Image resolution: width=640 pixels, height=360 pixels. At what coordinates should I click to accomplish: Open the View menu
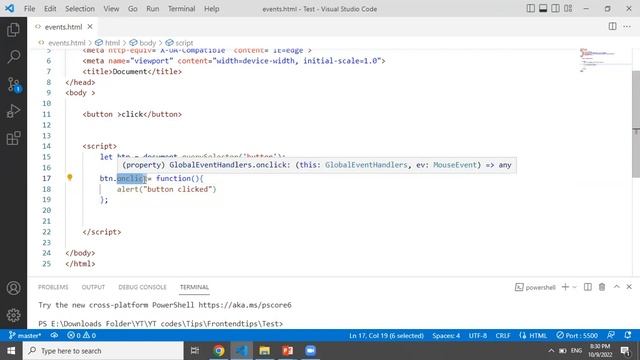click(111, 9)
